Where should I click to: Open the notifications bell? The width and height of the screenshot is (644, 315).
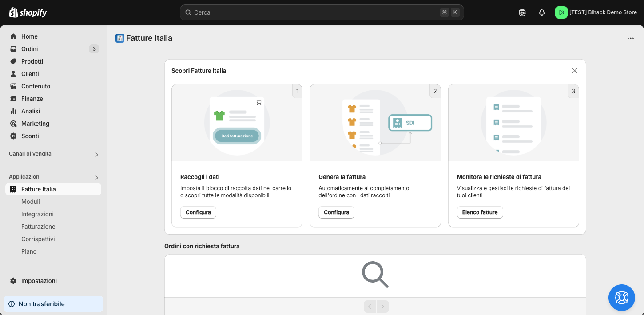click(542, 12)
